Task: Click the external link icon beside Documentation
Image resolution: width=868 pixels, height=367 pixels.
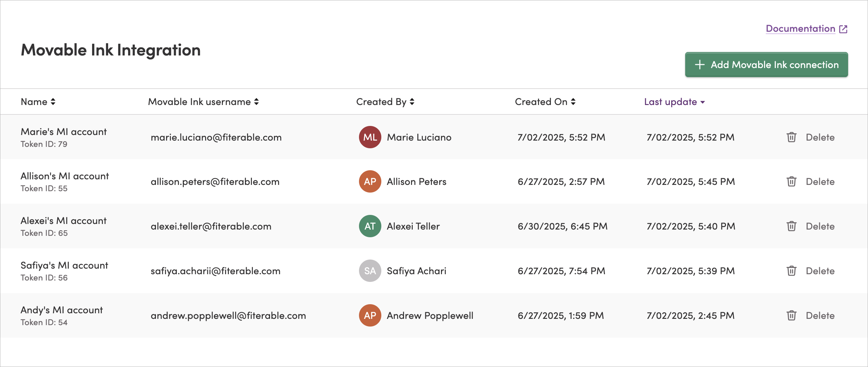Action: point(843,29)
